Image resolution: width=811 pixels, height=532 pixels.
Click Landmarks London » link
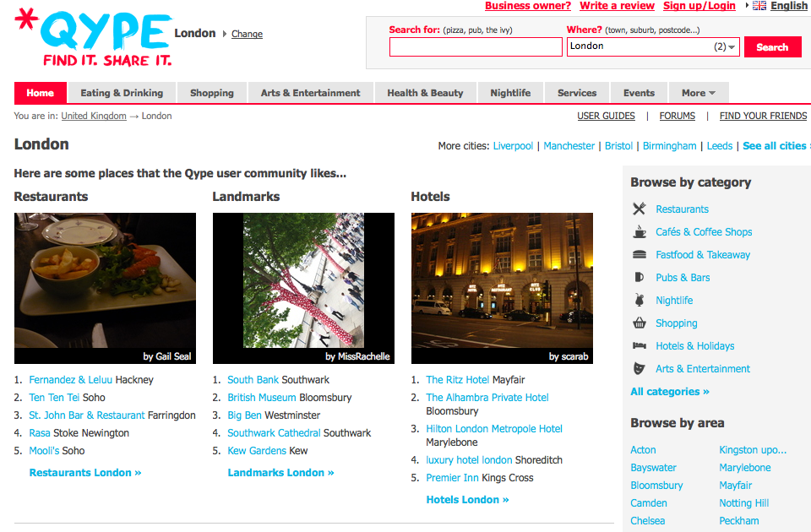click(280, 473)
